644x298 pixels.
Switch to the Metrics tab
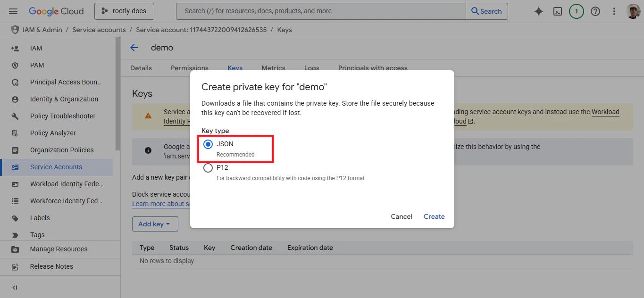click(x=273, y=67)
